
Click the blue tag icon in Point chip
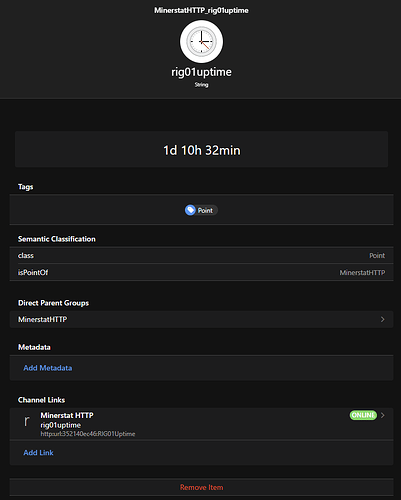[x=190, y=210]
